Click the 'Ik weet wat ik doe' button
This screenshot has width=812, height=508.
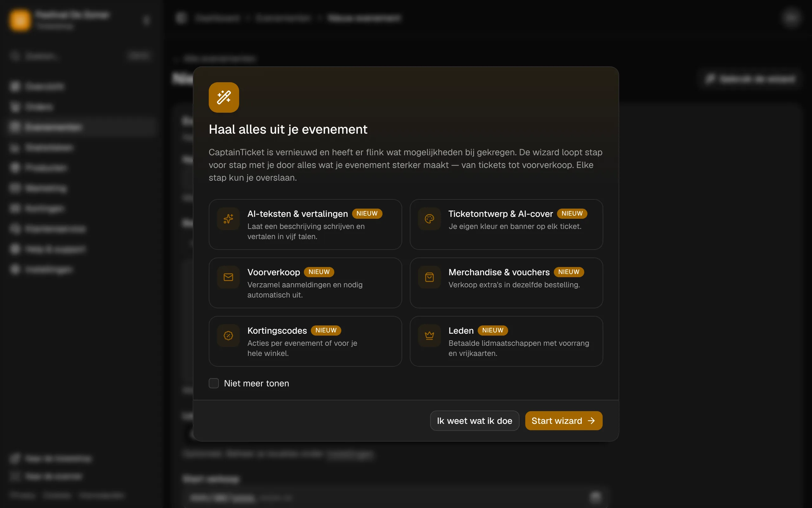point(475,421)
